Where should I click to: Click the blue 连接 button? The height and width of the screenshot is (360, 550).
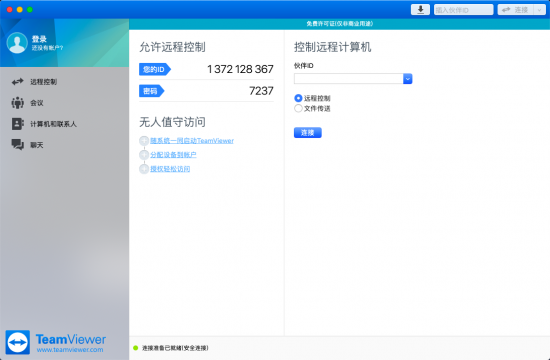pyautogui.click(x=308, y=133)
